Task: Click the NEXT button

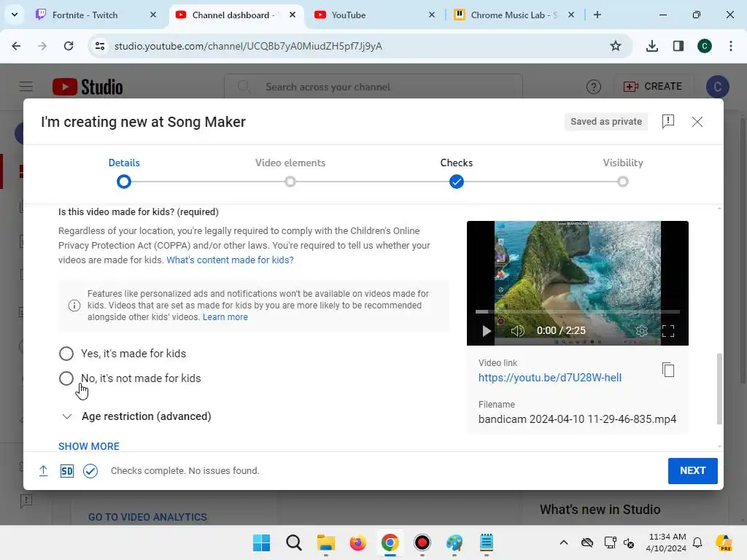Action: [x=692, y=470]
